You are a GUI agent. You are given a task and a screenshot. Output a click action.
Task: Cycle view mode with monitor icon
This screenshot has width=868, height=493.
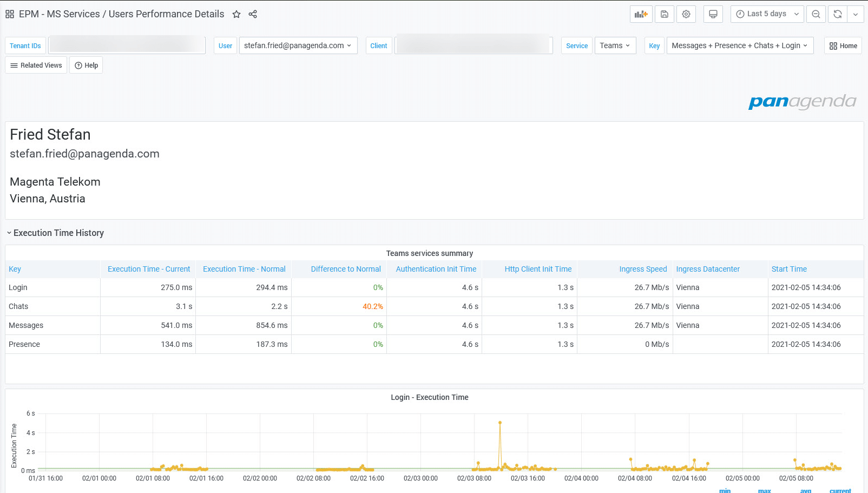(713, 14)
